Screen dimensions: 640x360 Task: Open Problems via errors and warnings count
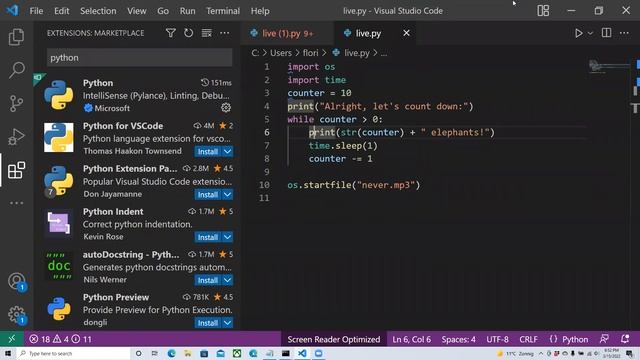(60, 339)
